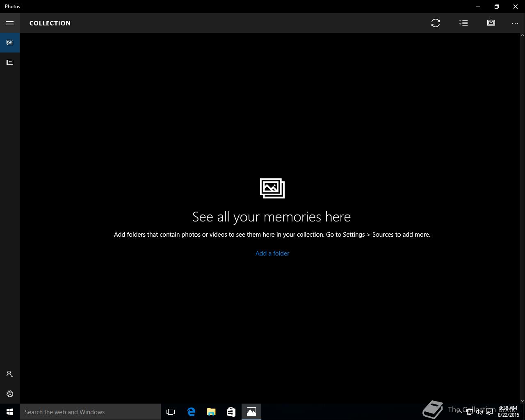Import photos from a device
This screenshot has height=420, width=525.
(x=491, y=23)
